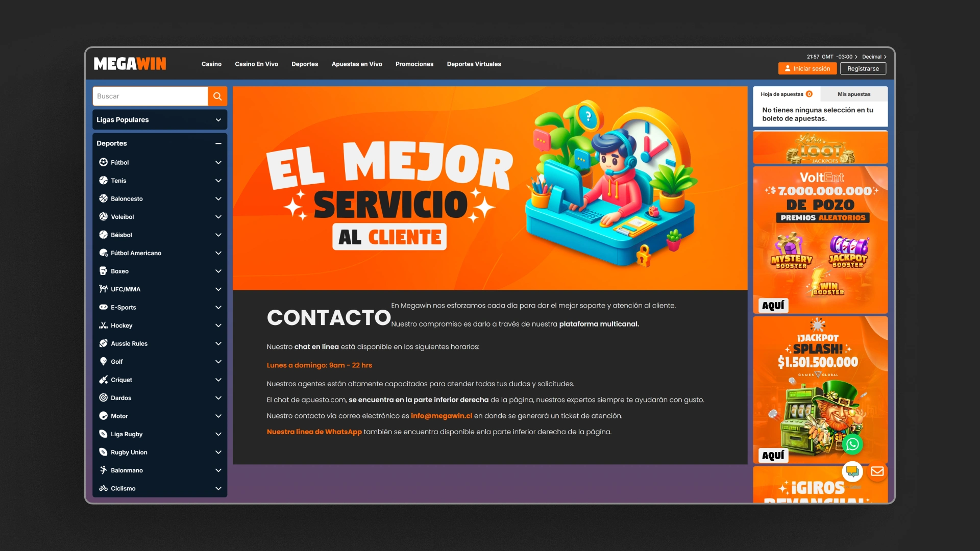Click the Baloncesto basketball icon
The image size is (980, 551).
click(x=103, y=198)
